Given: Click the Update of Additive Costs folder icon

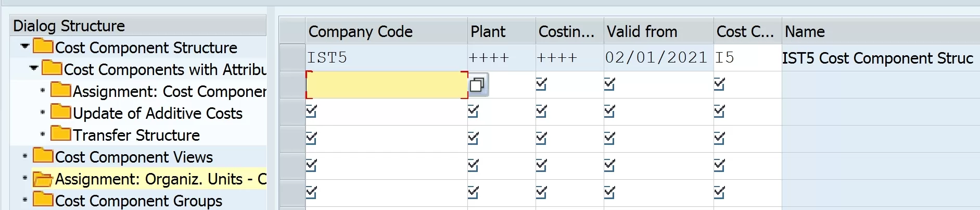Looking at the screenshot, I should click(61, 112).
